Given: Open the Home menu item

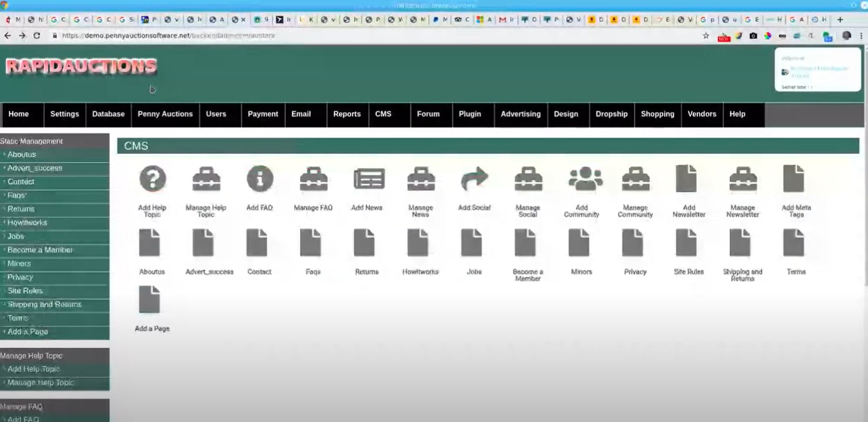Looking at the screenshot, I should (x=19, y=115).
